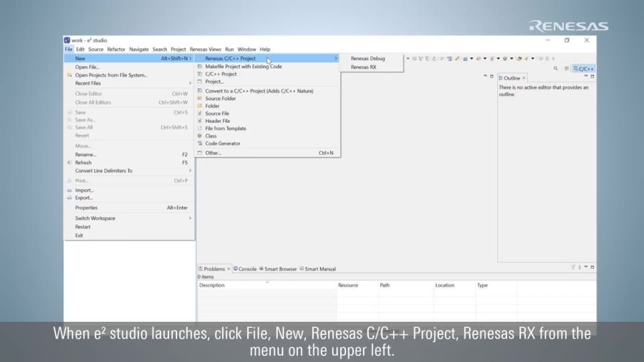Minimize the Outline view
Screen dimensions: 644x362
(x=586, y=76)
